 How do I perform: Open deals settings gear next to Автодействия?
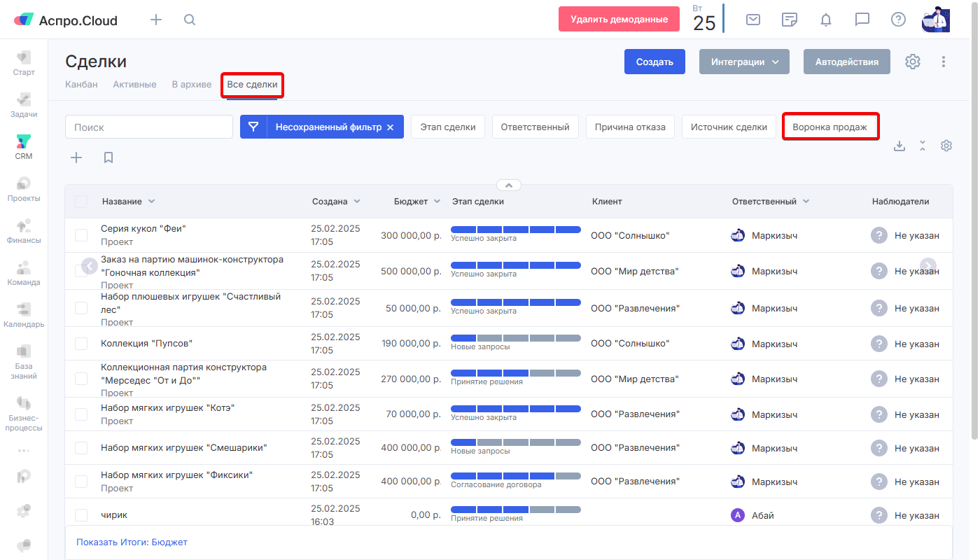[x=912, y=62]
